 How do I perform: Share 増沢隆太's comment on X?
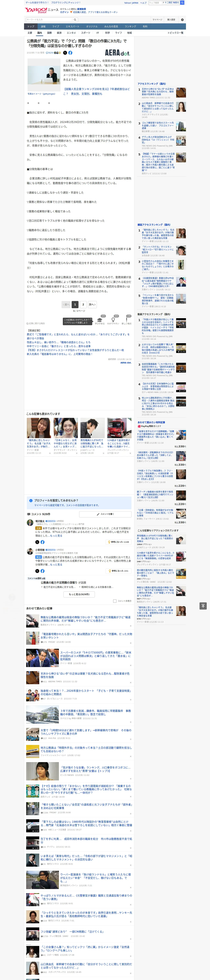coord(37,542)
